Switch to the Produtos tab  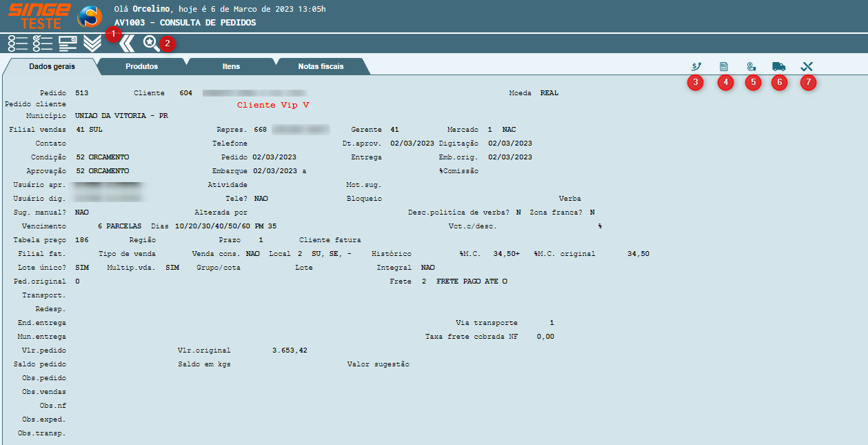tap(141, 66)
